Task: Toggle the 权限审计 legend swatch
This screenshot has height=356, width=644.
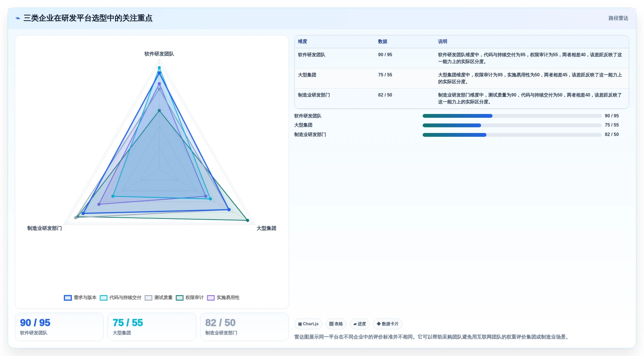Action: pos(180,298)
